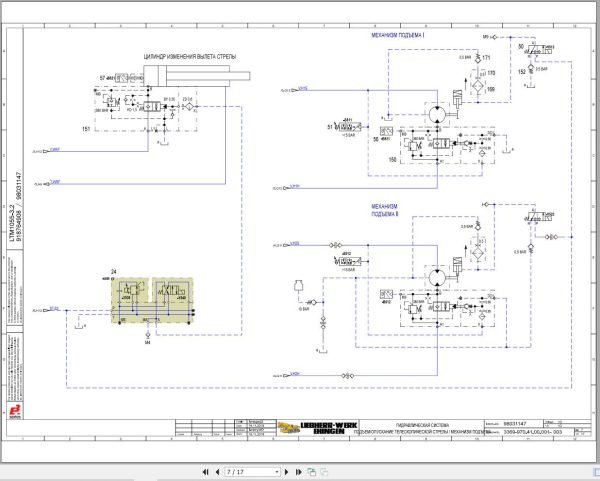Click the hydraulic motor symbol of hoist I
The height and width of the screenshot is (481, 600).
coord(437,114)
